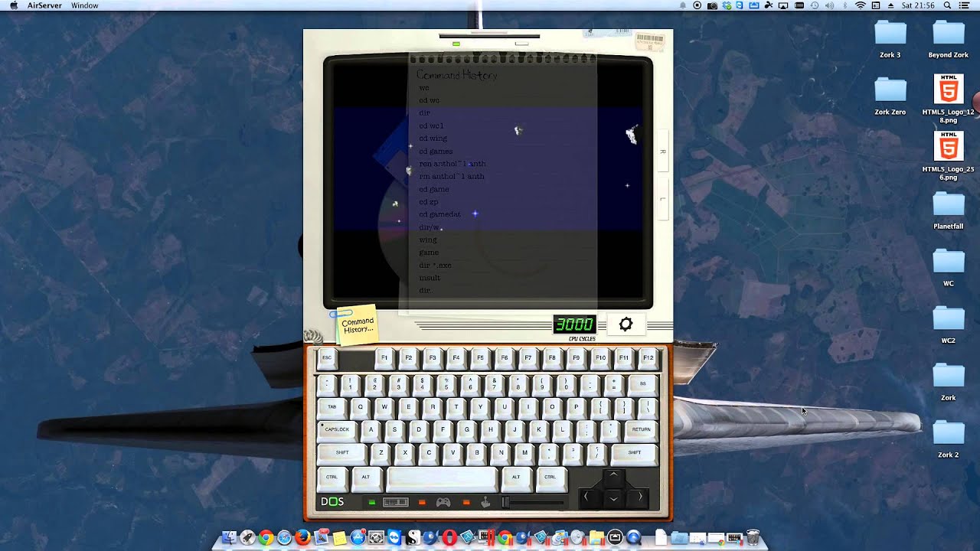This screenshot has width=980, height=551.
Task: Click the DOS logo on keyboard bar
Action: (x=332, y=502)
